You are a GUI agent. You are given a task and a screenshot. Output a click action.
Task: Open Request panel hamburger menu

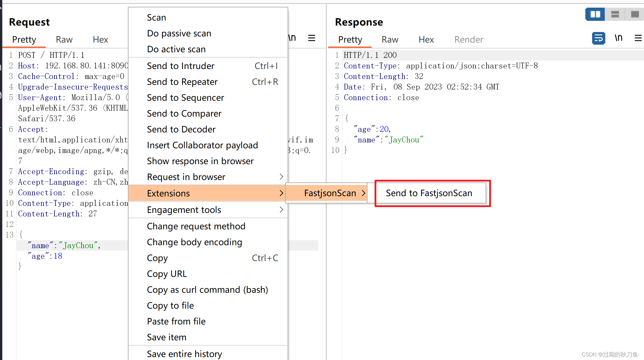311,38
